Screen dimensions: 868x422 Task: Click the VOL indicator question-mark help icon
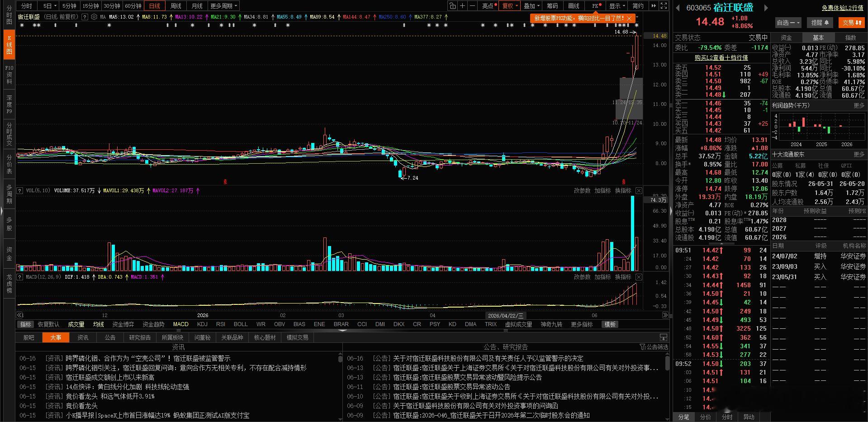[x=20, y=190]
